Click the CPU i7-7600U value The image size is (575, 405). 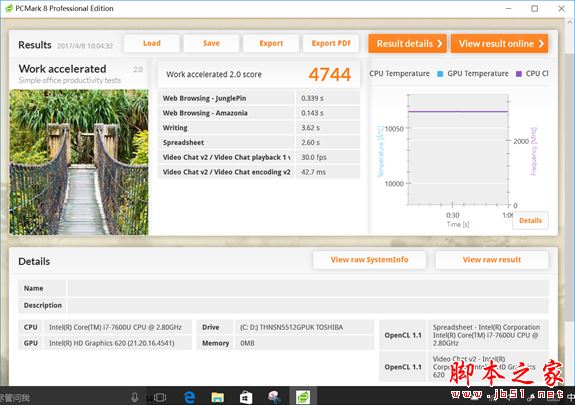115,327
